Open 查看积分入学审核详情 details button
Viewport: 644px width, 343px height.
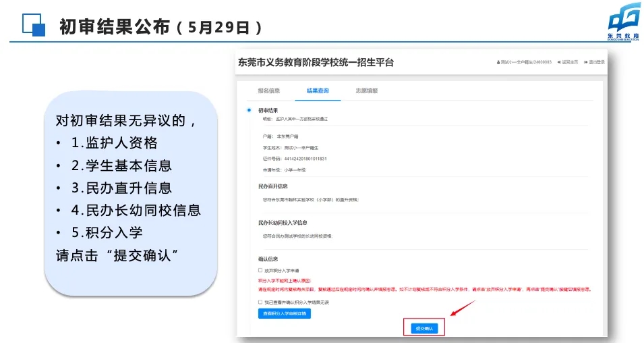285,314
